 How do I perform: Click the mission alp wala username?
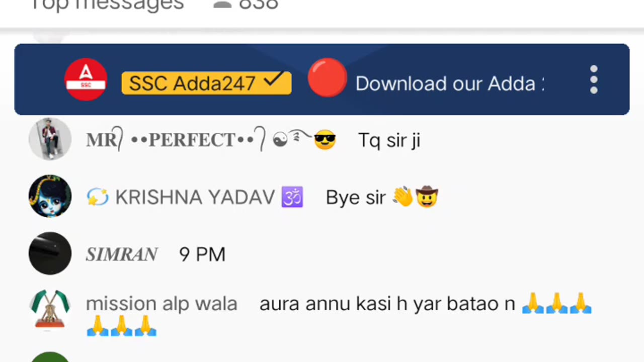162,304
